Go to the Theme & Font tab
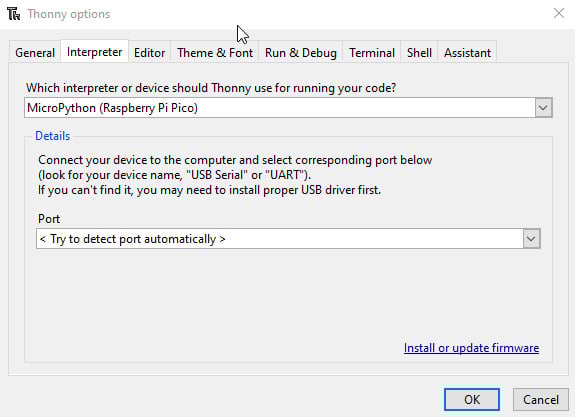575x417 pixels. coord(215,52)
